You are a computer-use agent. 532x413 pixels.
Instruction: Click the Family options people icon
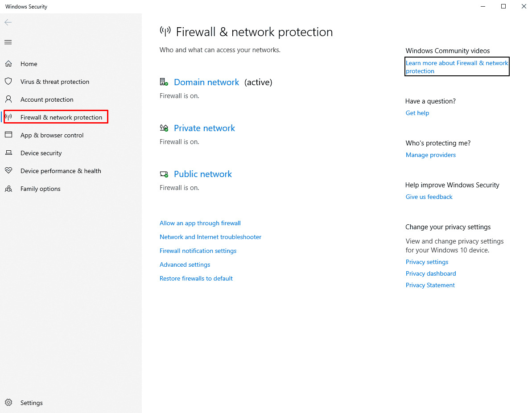[8, 189]
